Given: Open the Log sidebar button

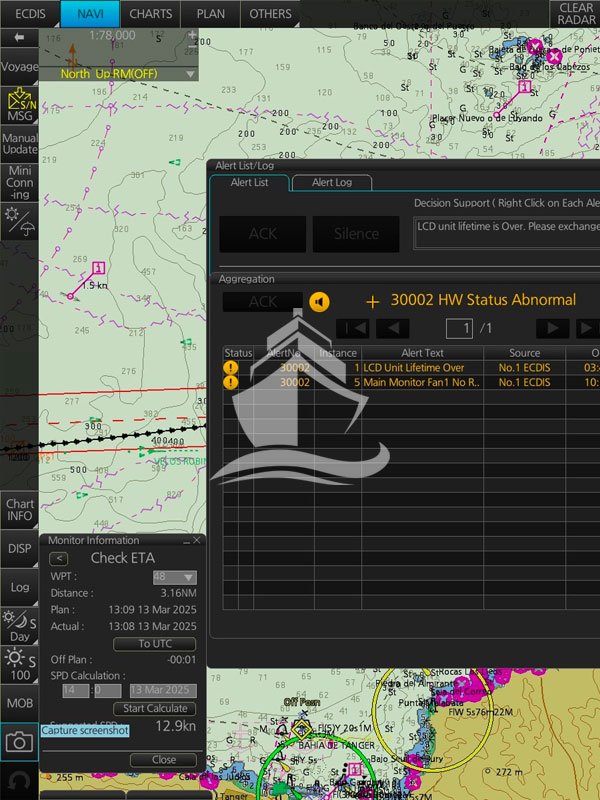Looking at the screenshot, I should coord(19,587).
